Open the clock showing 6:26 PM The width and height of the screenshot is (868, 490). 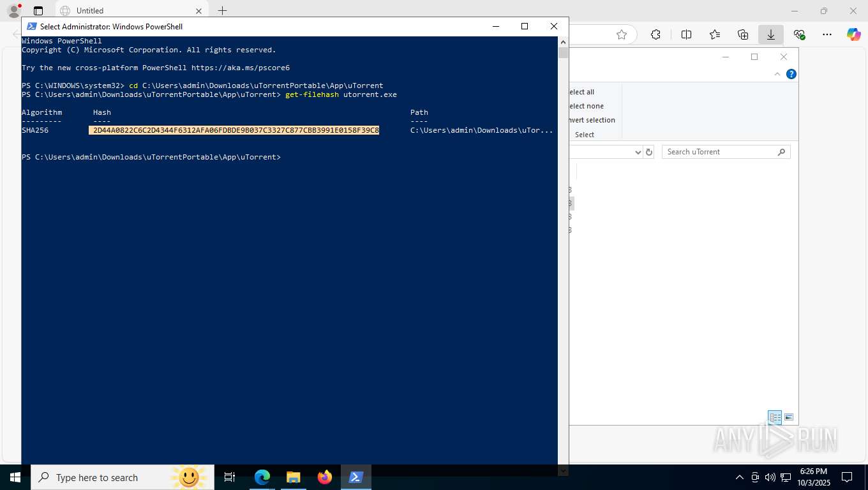[x=813, y=477]
